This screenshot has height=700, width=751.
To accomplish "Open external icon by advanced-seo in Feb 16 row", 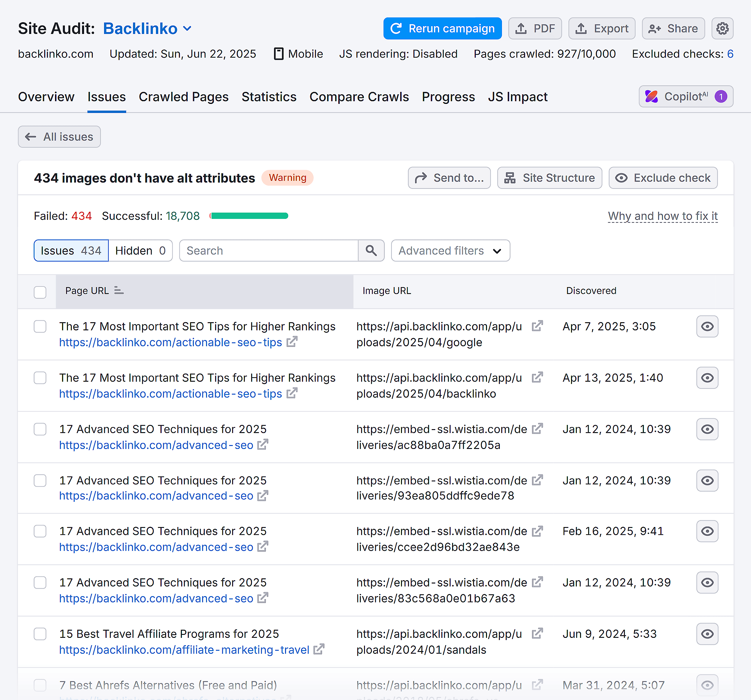I will pos(263,547).
